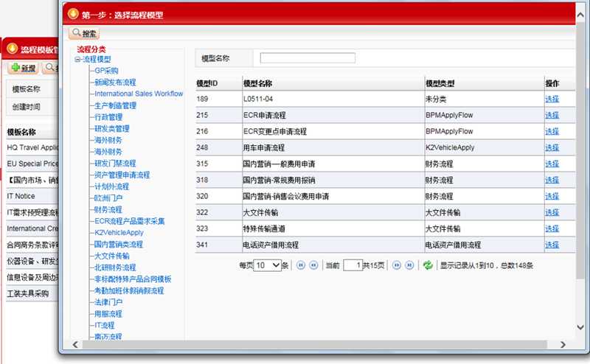Image resolution: width=590 pixels, height=364 pixels.
Task: Select the 财务流程 tree item
Action: pos(108,210)
